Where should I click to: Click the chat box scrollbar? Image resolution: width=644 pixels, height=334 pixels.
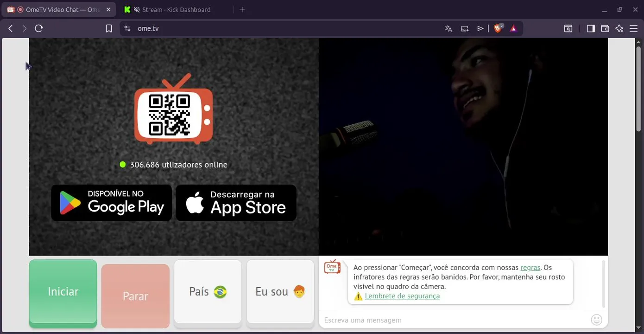(x=603, y=284)
